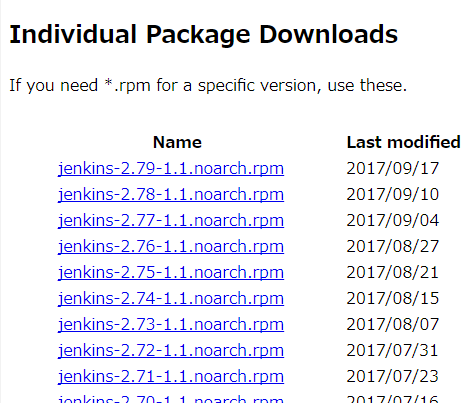470x403 pixels.
Task: Select the jenkins-2.71-1.1.noarch.rpm link
Action: point(171,376)
